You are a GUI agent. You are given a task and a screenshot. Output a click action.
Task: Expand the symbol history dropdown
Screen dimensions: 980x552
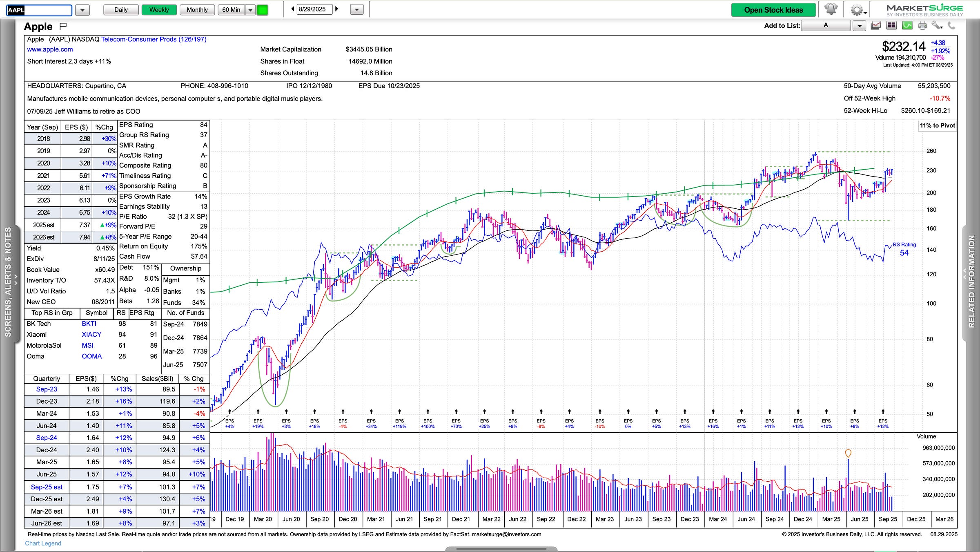pos(82,10)
